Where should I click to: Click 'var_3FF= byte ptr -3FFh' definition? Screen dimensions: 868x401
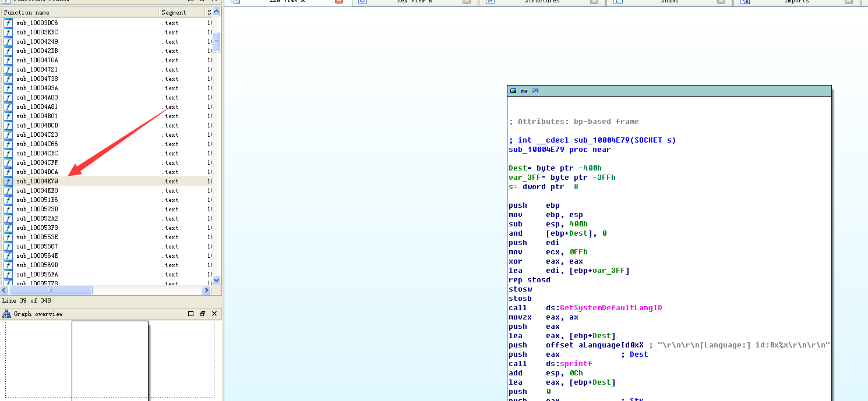click(x=562, y=178)
